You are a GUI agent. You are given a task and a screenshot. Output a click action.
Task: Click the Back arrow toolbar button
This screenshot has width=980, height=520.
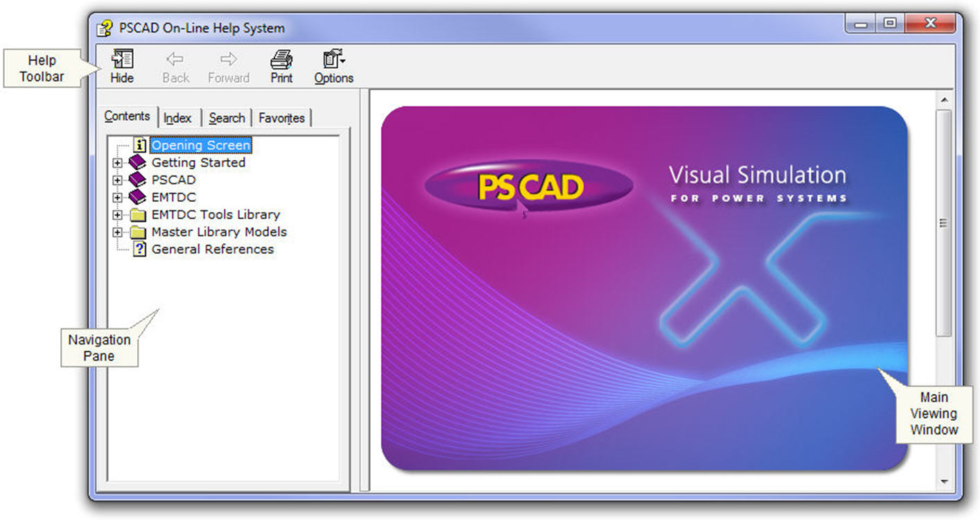click(175, 67)
